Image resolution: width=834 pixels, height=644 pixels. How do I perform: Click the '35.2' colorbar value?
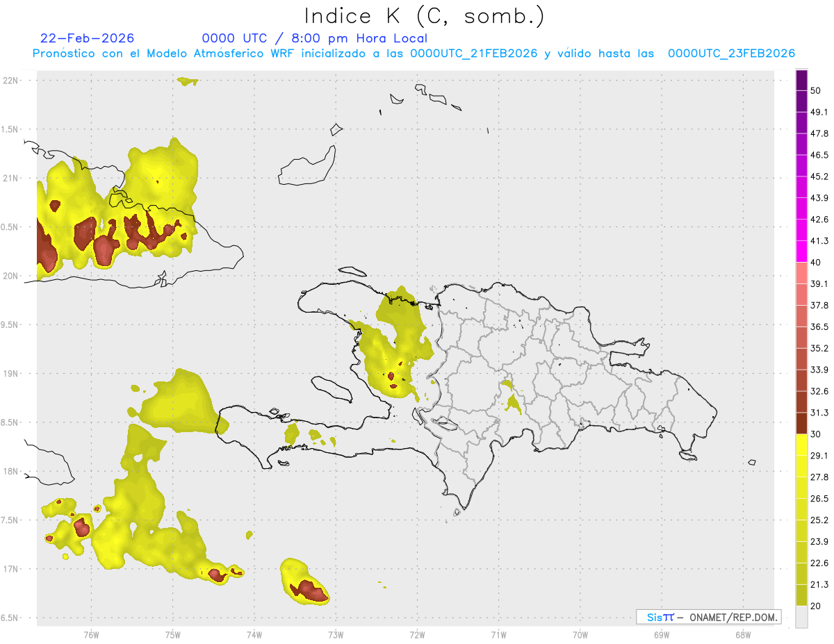click(820, 348)
